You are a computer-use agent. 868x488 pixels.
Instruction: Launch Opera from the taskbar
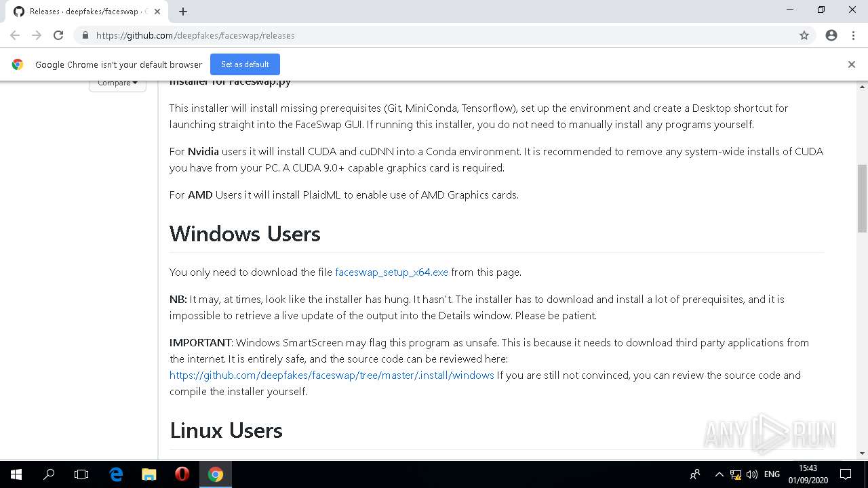(x=182, y=474)
